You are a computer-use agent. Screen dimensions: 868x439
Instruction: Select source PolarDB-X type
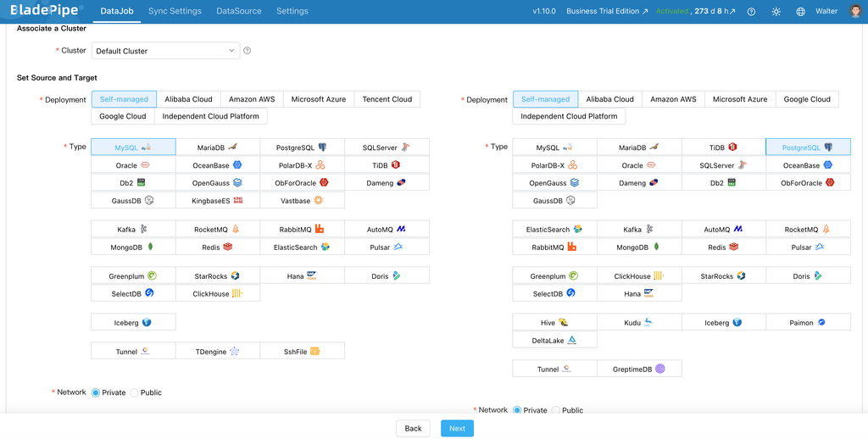point(303,165)
